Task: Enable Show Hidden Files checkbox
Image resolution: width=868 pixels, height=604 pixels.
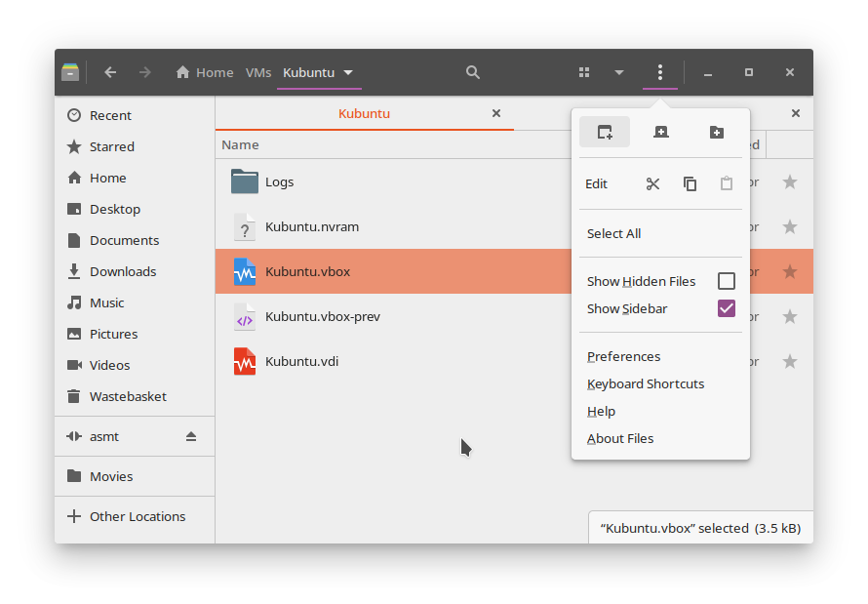Action: [x=727, y=281]
